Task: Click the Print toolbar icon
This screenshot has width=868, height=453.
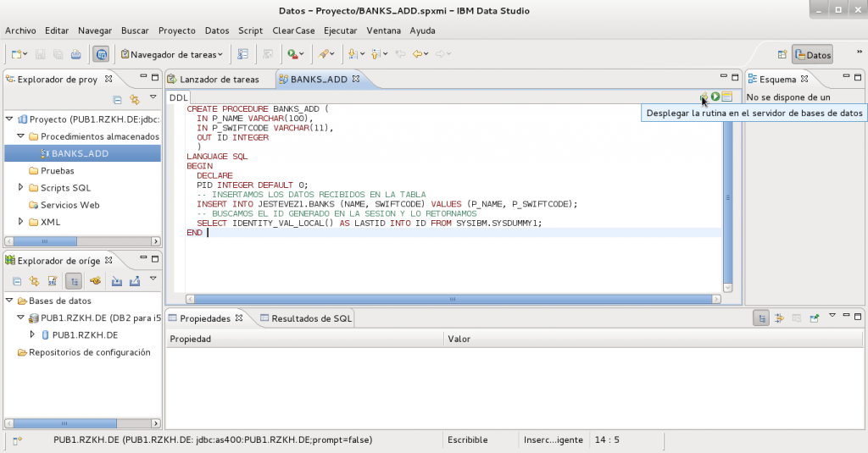Action: pos(75,54)
